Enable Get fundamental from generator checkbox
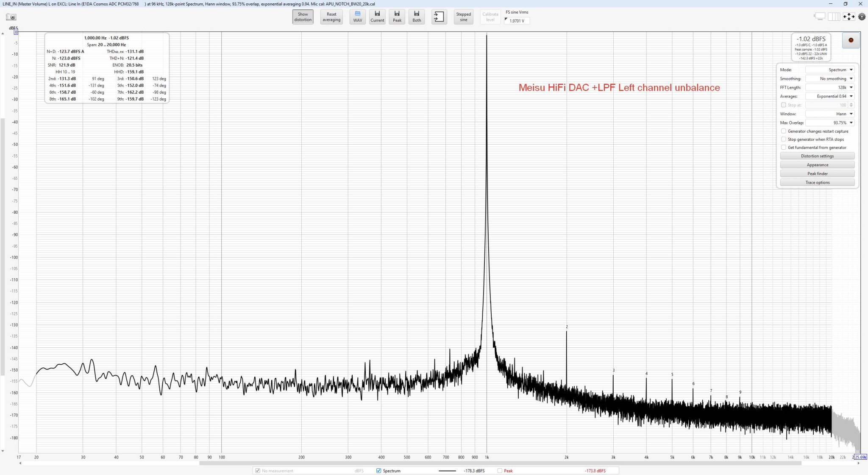Image resolution: width=868 pixels, height=475 pixels. click(783, 147)
